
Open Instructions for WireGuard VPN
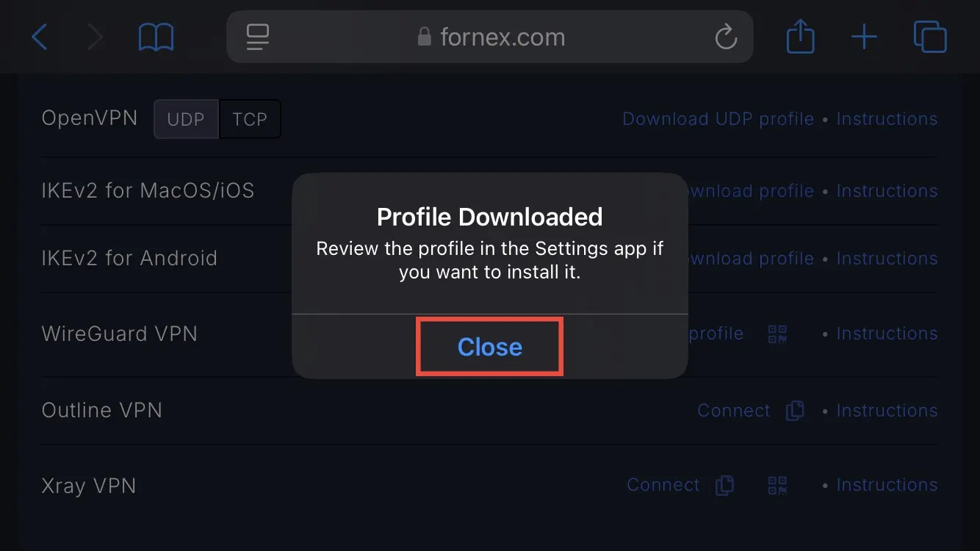point(887,334)
